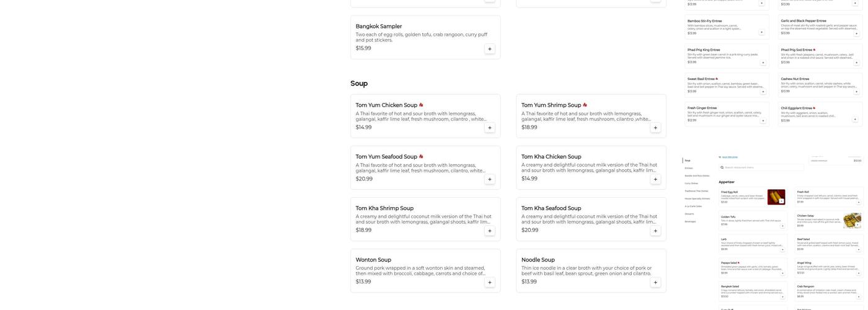Add Tom Yum Chicken Soup to cart
Viewport: 868px width, 310px height.
490,128
